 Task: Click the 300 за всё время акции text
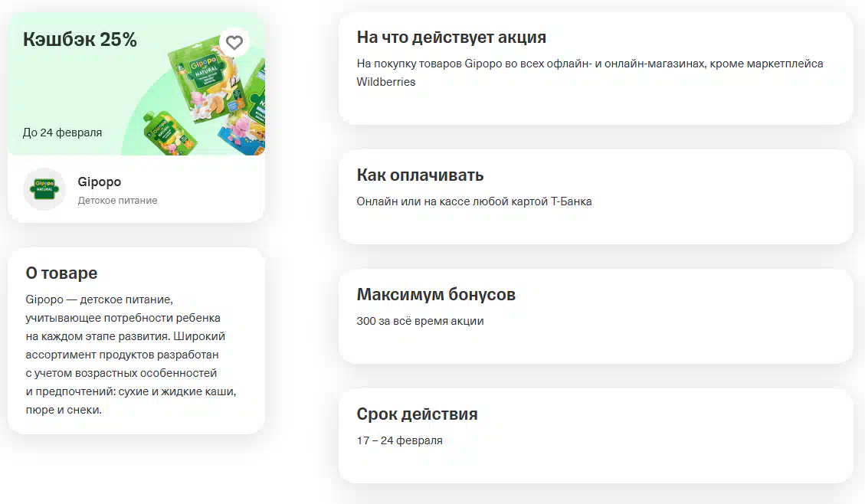click(x=420, y=321)
